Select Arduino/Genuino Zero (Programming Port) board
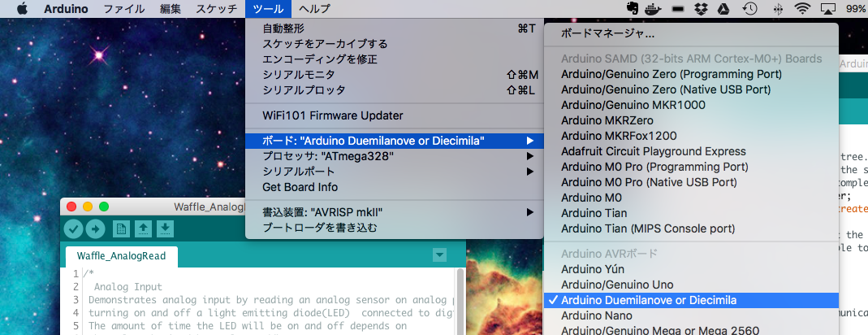The height and width of the screenshot is (335, 868). [x=692, y=74]
